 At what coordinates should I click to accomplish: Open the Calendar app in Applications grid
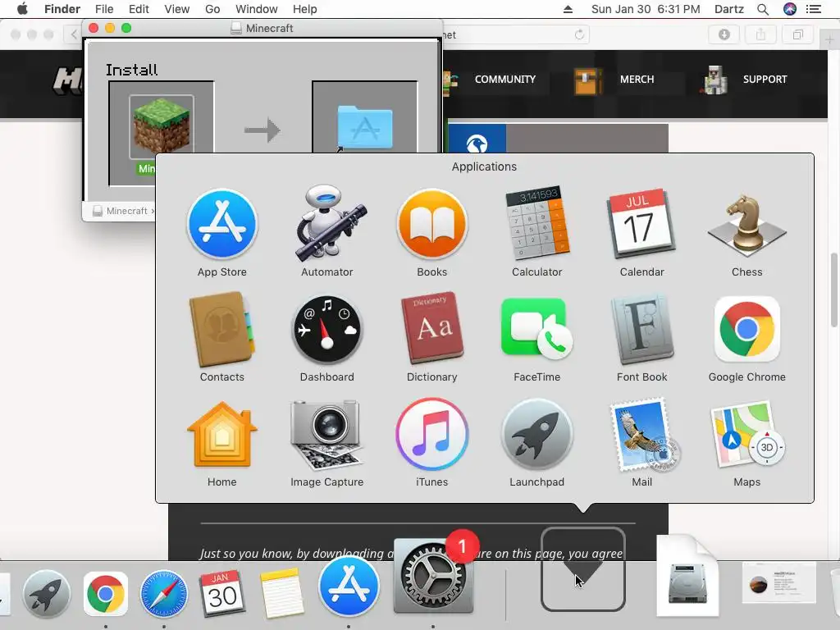point(641,224)
